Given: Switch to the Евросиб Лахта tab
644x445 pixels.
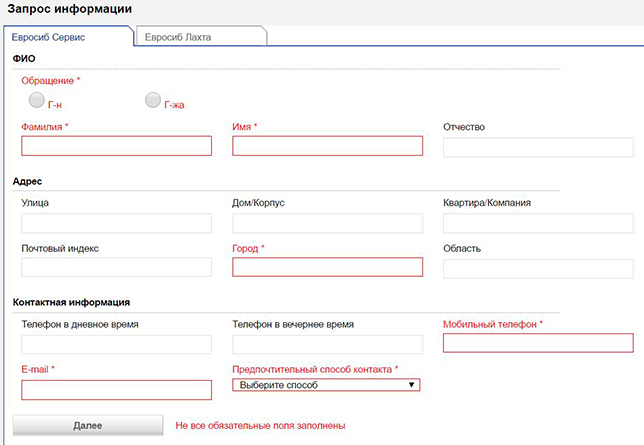Looking at the screenshot, I should tap(201, 37).
